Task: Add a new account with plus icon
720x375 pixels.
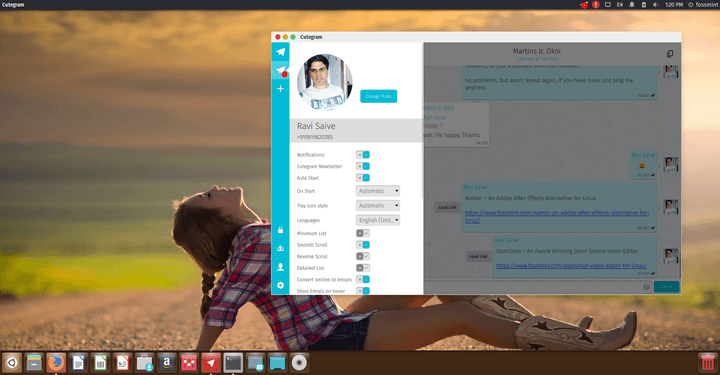Action: 280,89
